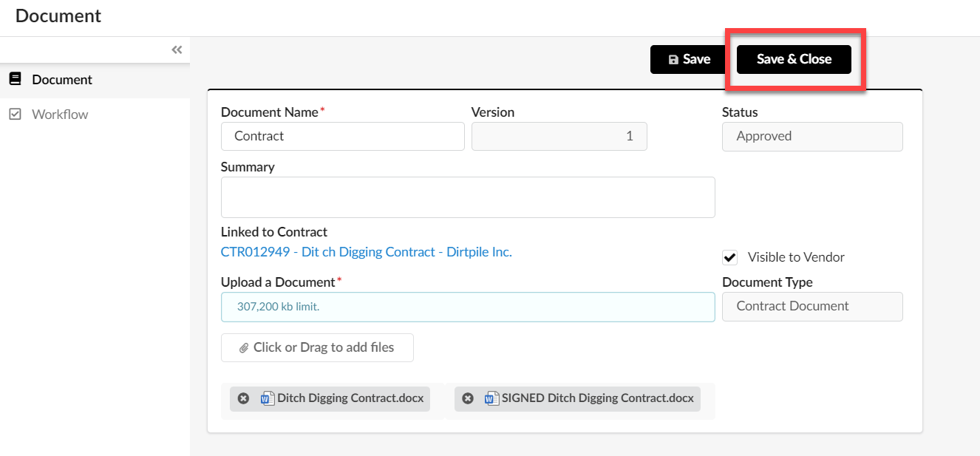Viewport: 980px width, 456px height.
Task: Click the Word icon of SIGNED Ditch Digging Contract.docx
Action: pyautogui.click(x=492, y=398)
